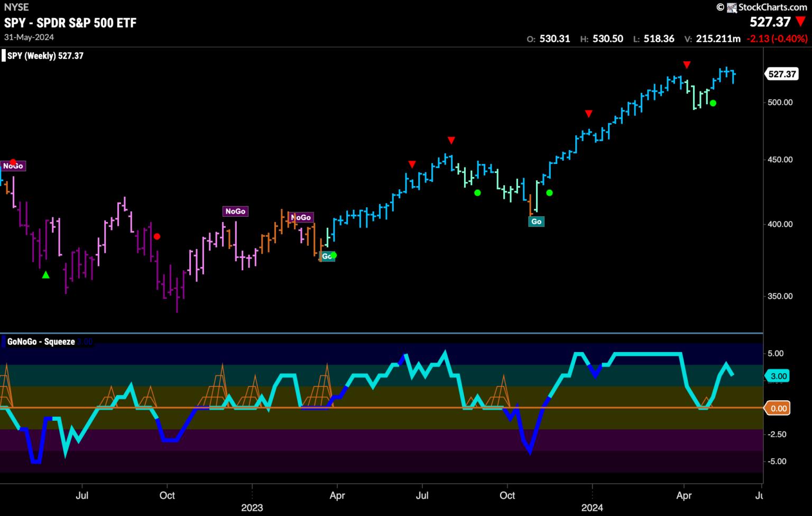Click the green dot beside the April 2024 dip
This screenshot has height=516, width=812.
click(713, 103)
